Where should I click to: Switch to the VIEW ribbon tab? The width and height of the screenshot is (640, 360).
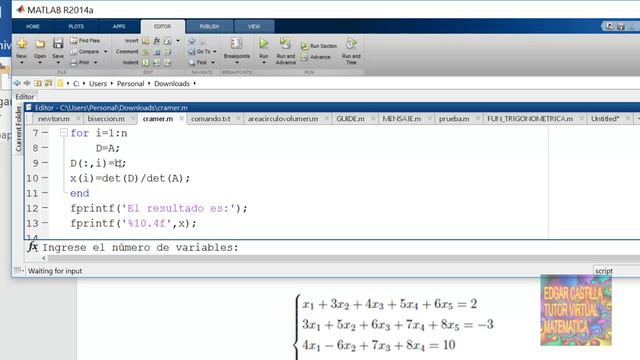tap(254, 27)
